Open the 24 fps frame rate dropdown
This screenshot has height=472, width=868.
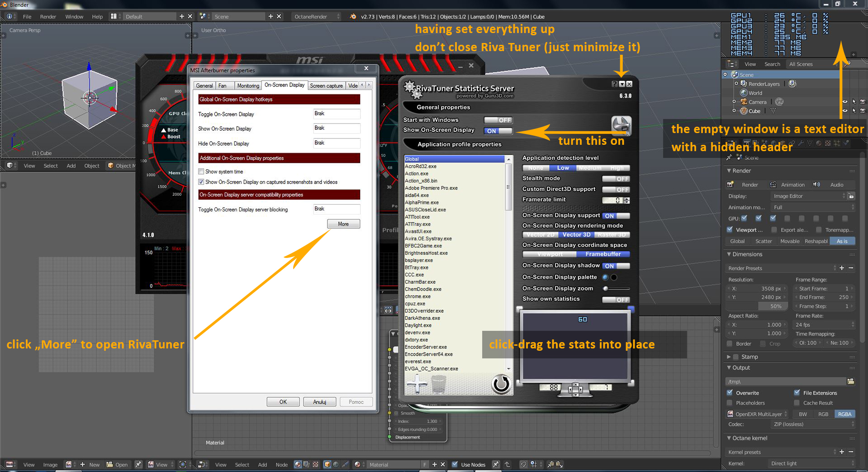825,324
